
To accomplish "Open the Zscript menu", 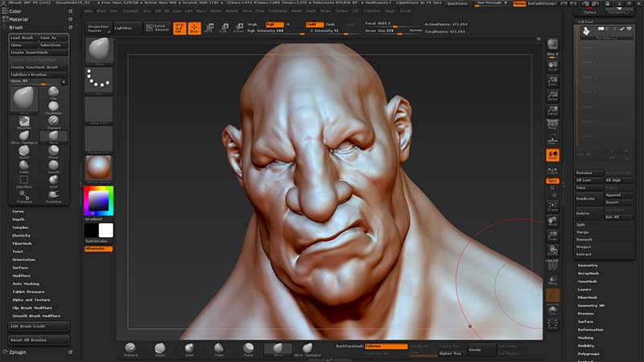I will [406, 11].
